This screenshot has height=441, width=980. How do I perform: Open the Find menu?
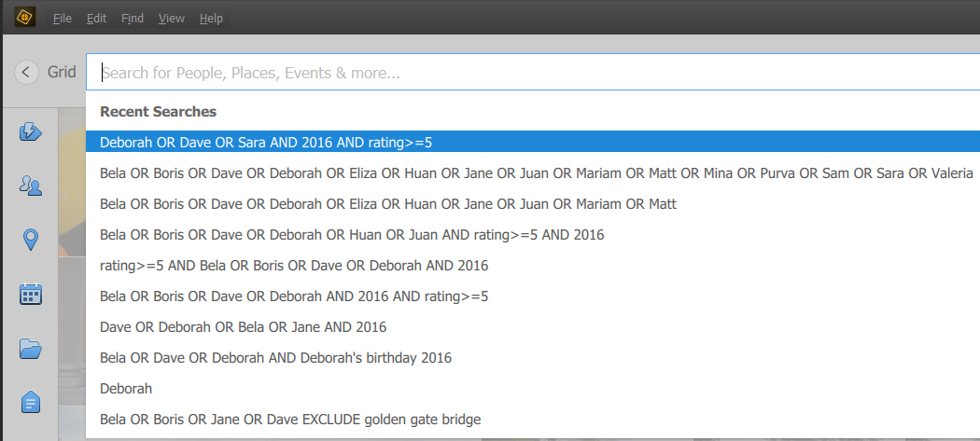click(133, 19)
